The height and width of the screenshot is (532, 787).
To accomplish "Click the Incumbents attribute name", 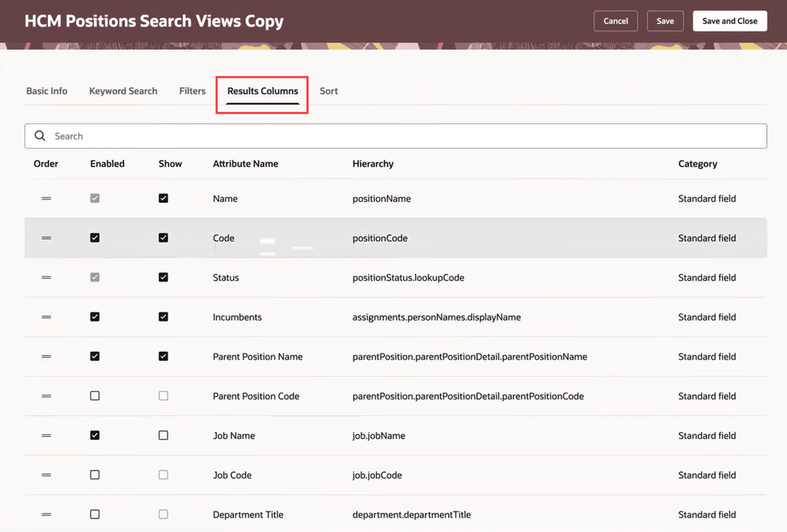I will point(238,317).
